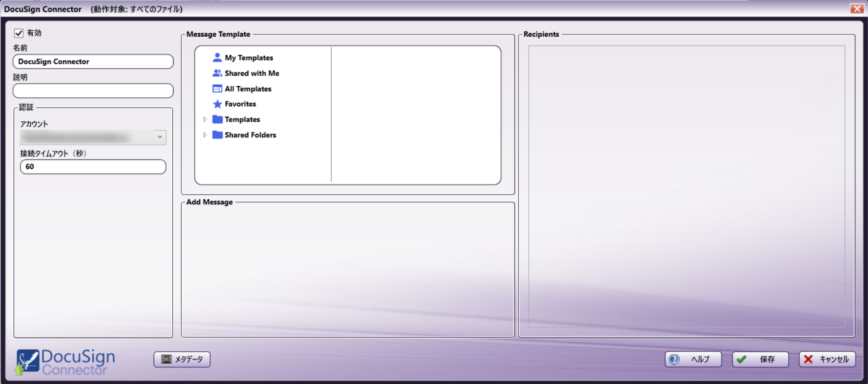Click the Favorites star icon
The height and width of the screenshot is (384, 868).
(x=217, y=104)
